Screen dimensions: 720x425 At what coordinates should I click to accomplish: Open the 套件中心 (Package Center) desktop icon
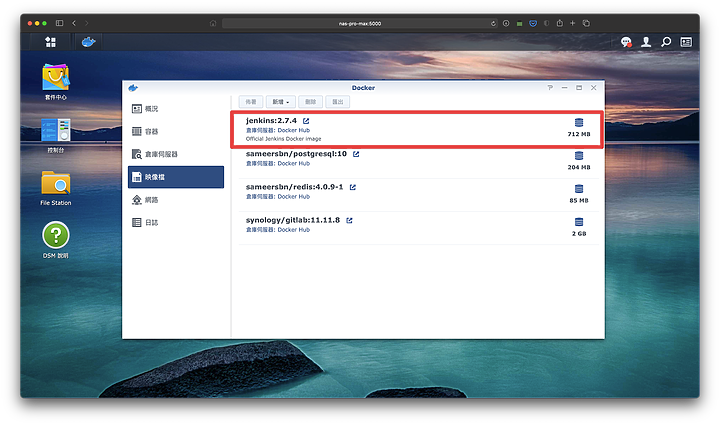pos(56,82)
